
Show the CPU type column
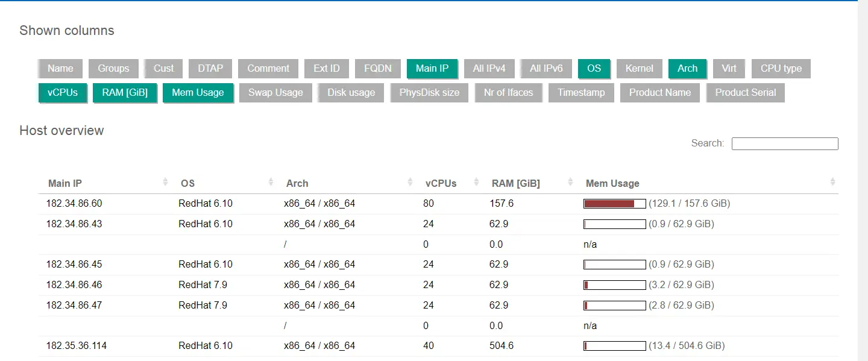(x=781, y=69)
